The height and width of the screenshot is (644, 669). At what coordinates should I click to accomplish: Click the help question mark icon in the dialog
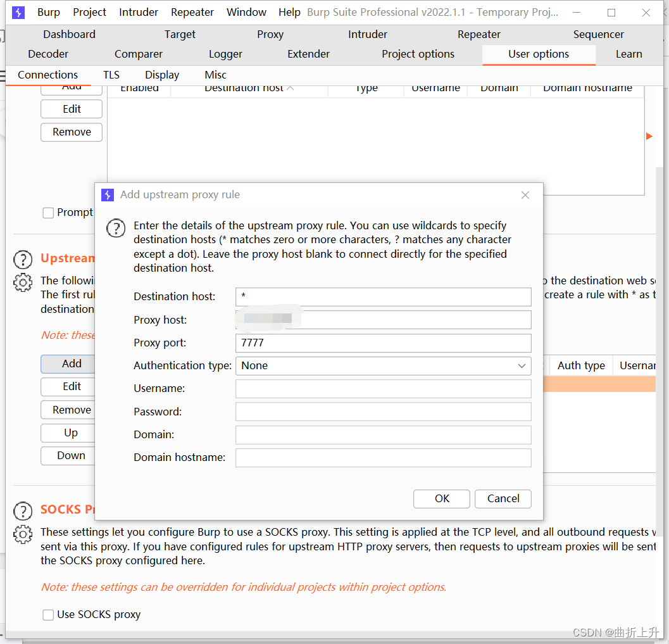[116, 229]
